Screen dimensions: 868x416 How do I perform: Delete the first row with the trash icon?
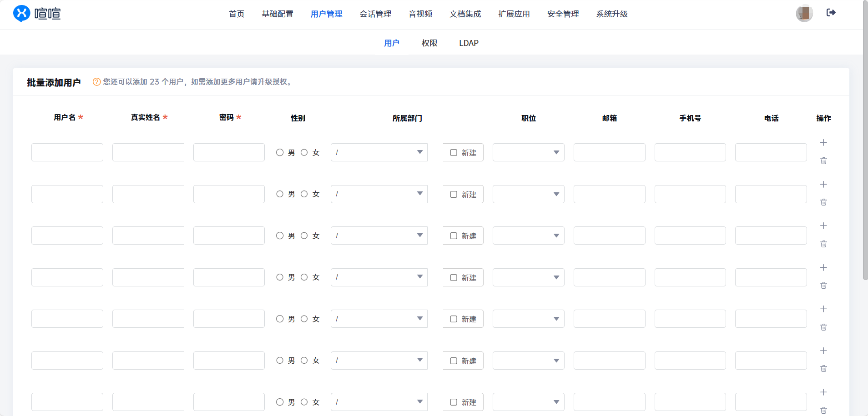pyautogui.click(x=823, y=161)
